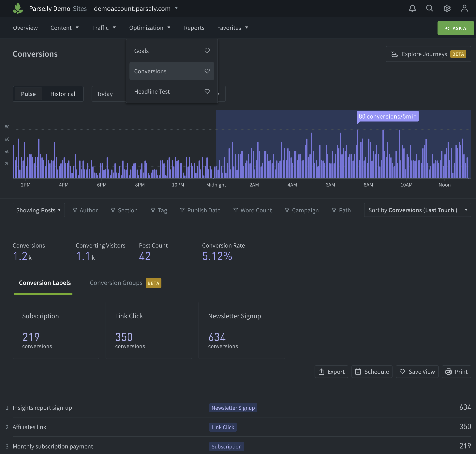
Task: Open the user account icon
Action: click(x=464, y=8)
